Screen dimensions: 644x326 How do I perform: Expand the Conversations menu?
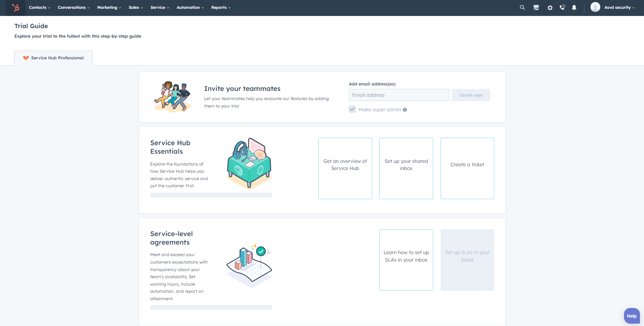[74, 7]
